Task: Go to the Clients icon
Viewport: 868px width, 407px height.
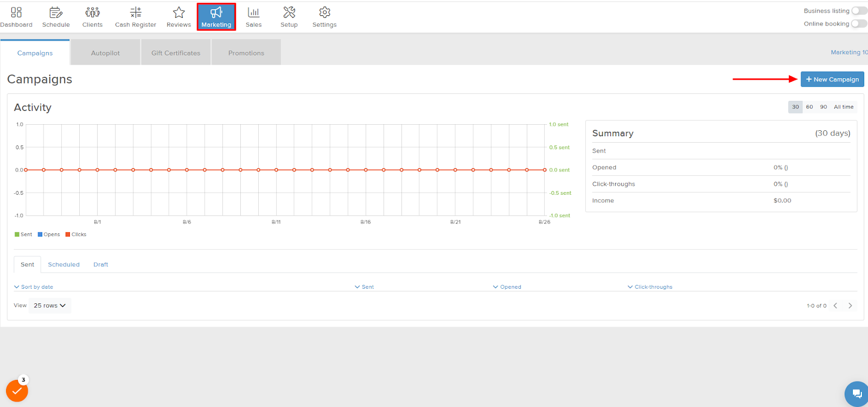Action: [92, 12]
